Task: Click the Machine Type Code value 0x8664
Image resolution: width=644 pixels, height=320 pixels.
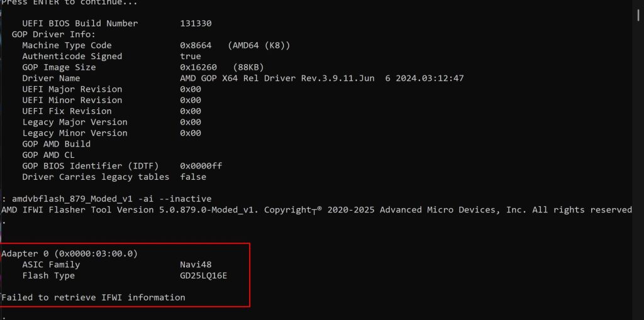Action: tap(196, 45)
